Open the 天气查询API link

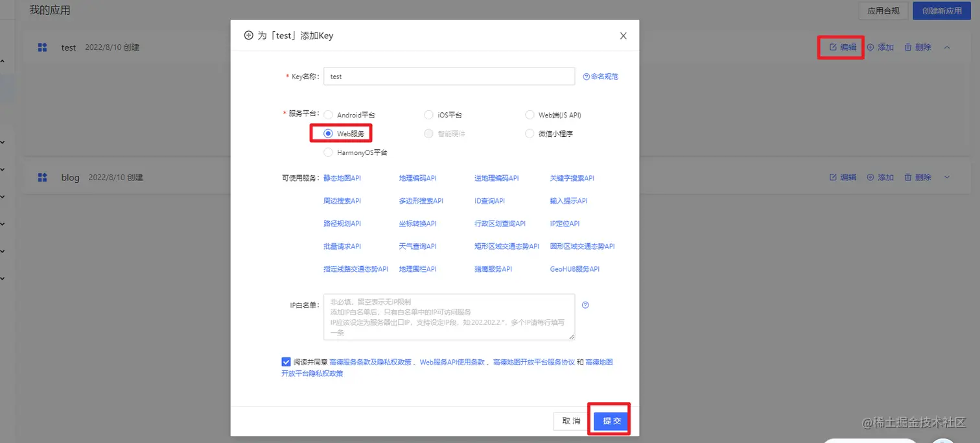[417, 246]
